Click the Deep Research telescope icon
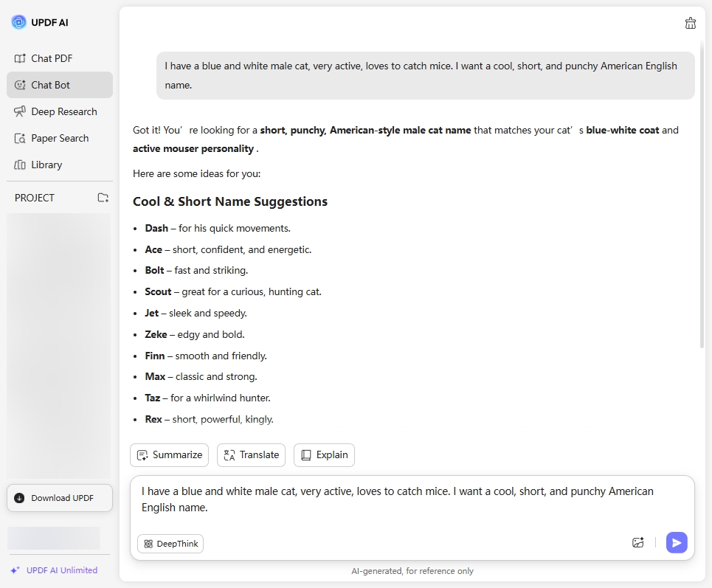The image size is (712, 588). (20, 111)
